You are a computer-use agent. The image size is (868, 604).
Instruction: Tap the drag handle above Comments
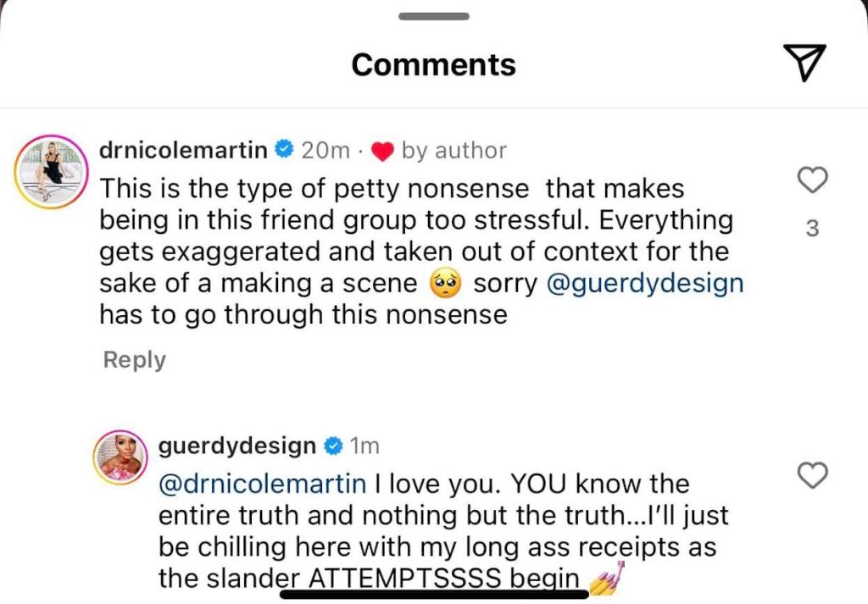(x=433, y=16)
